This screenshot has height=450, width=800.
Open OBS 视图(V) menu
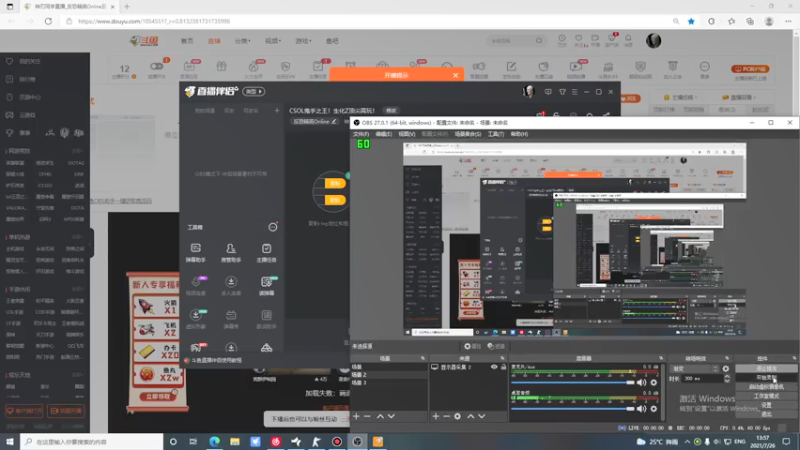[407, 134]
